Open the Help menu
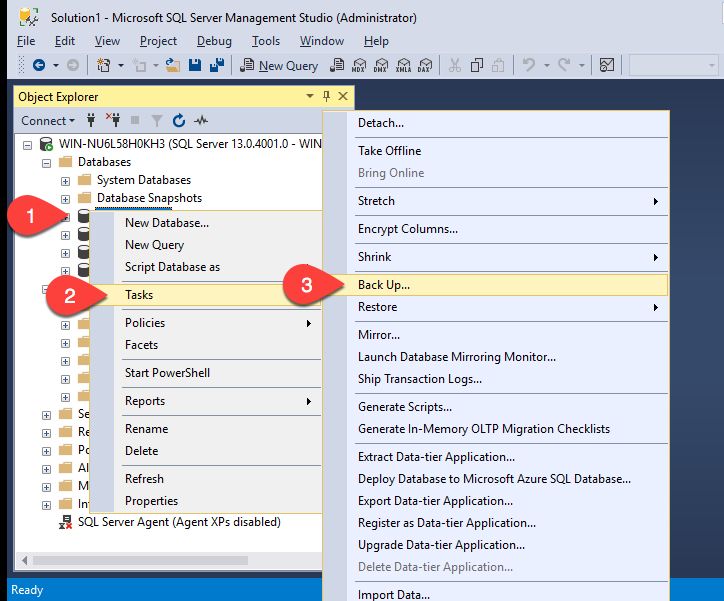Viewport: 724px width, 601px height. 376,41
